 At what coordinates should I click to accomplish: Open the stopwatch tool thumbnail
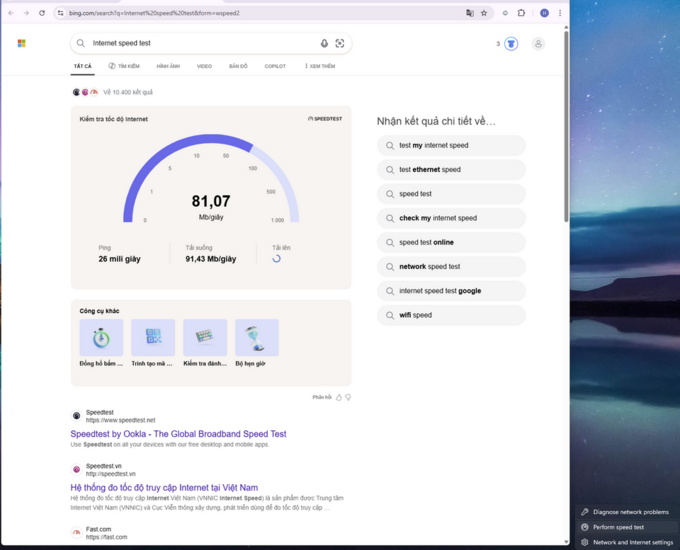pyautogui.click(x=101, y=338)
